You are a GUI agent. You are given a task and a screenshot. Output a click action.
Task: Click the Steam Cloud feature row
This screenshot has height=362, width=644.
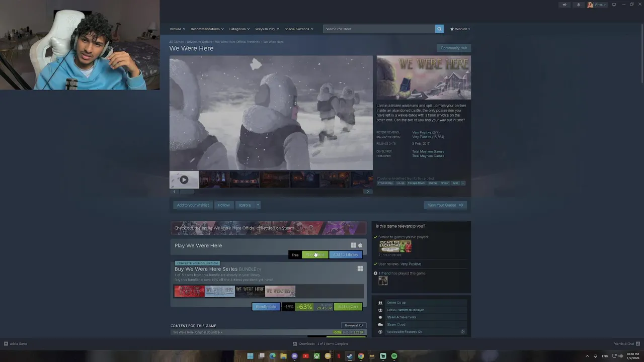coord(421,324)
